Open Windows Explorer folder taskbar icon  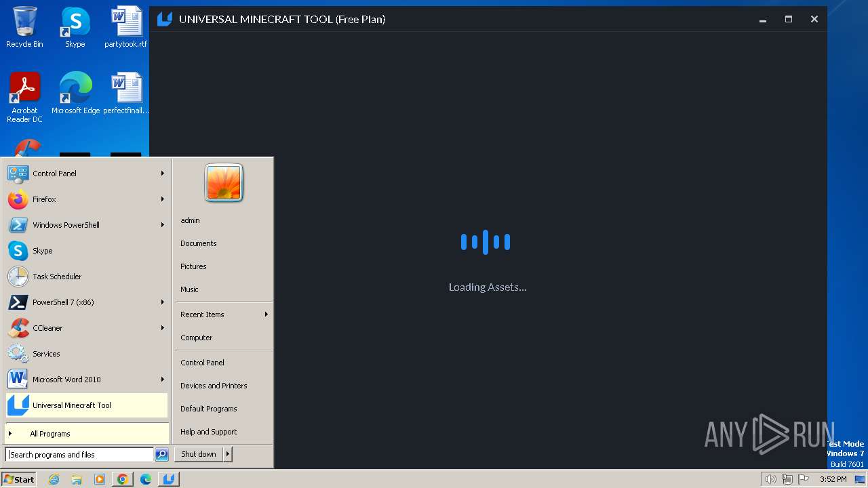coord(77,479)
